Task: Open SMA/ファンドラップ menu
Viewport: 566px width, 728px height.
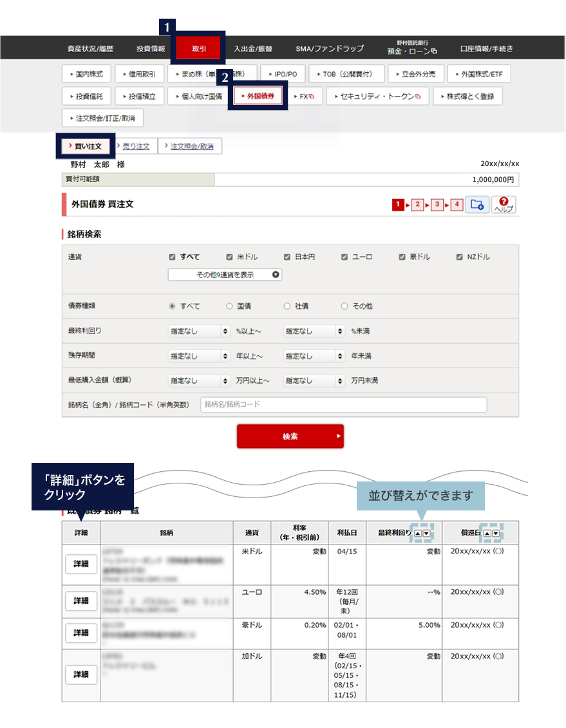Action: coord(330,48)
